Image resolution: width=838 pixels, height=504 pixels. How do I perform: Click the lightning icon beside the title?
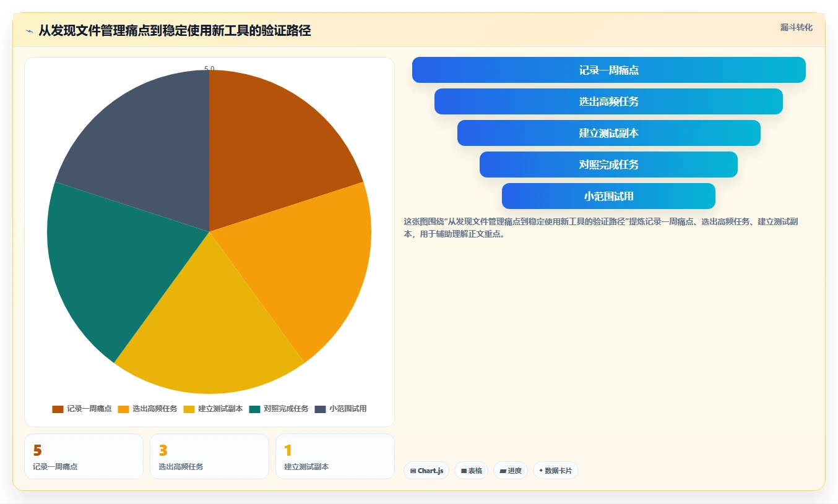click(29, 31)
